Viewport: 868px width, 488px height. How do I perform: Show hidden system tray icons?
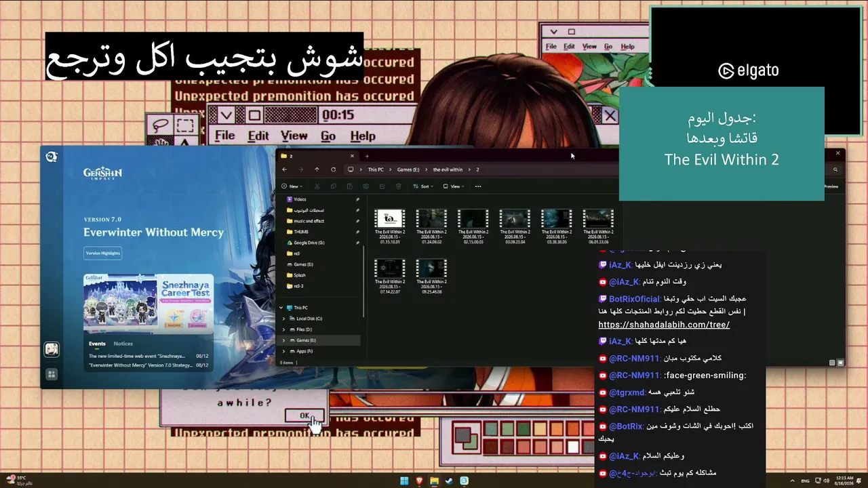[x=792, y=481]
